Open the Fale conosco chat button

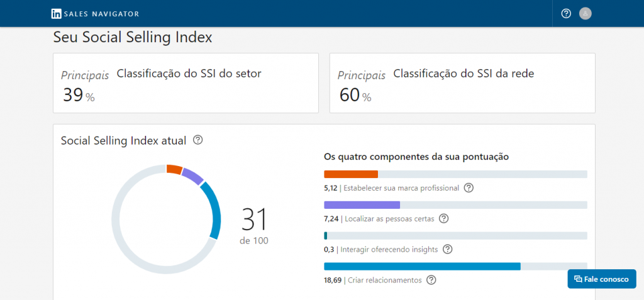(602, 279)
